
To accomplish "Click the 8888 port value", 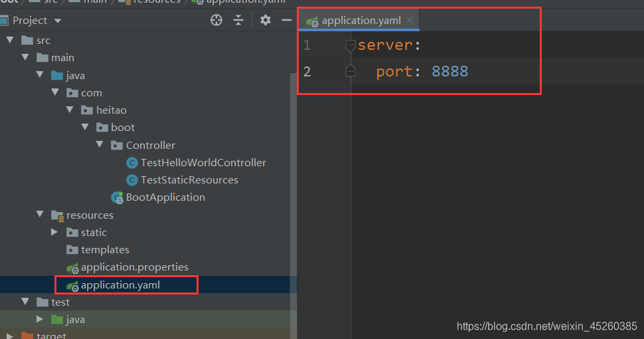I will [x=449, y=72].
